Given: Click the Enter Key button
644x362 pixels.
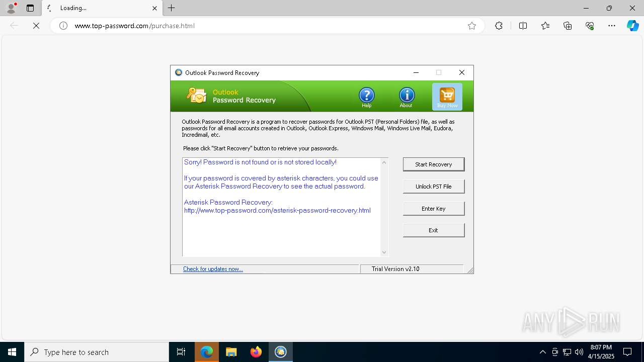Looking at the screenshot, I should point(434,209).
